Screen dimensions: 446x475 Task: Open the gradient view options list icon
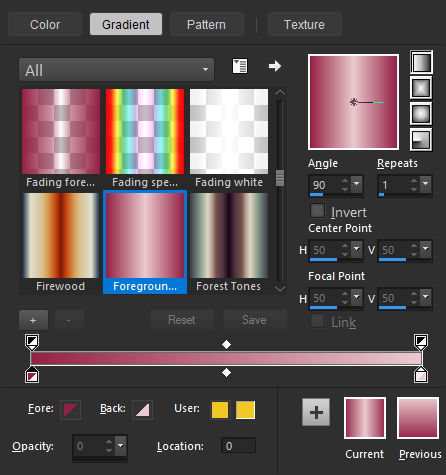click(240, 66)
